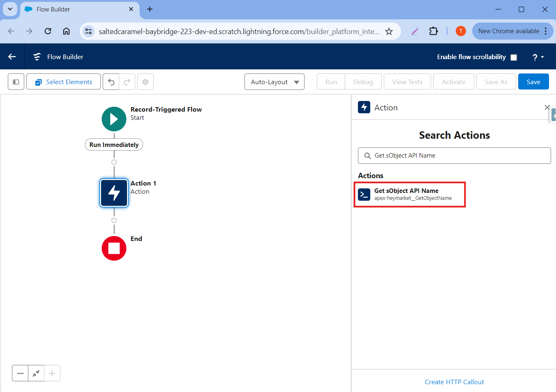
Task: Click the Run Immediately path label
Action: [114, 144]
